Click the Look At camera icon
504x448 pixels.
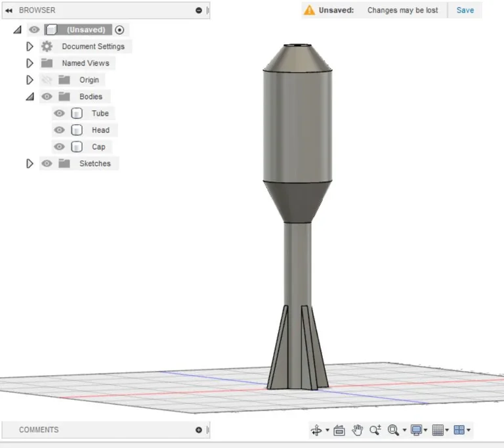(x=339, y=430)
